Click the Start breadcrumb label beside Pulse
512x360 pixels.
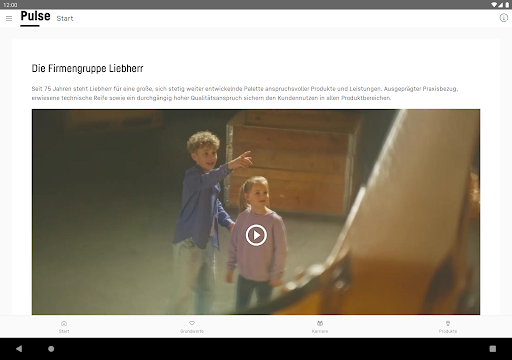coord(65,19)
